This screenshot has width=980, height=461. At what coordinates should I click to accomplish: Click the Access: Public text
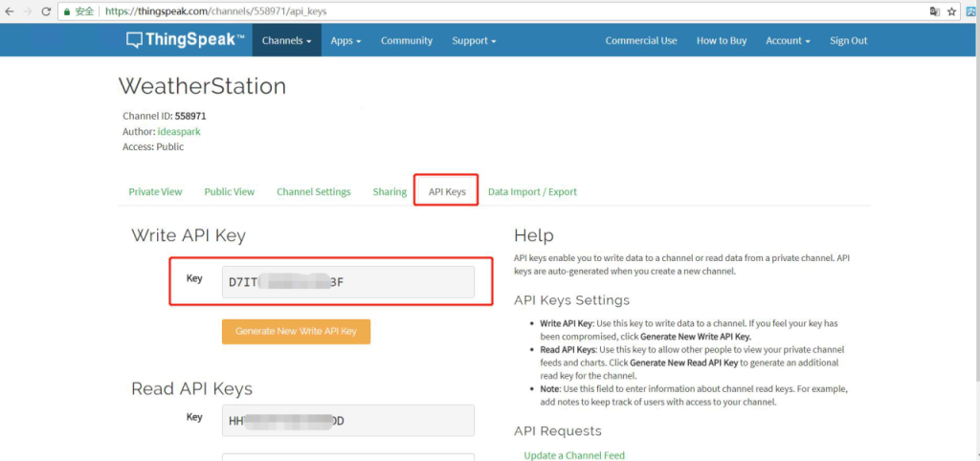pos(153,147)
